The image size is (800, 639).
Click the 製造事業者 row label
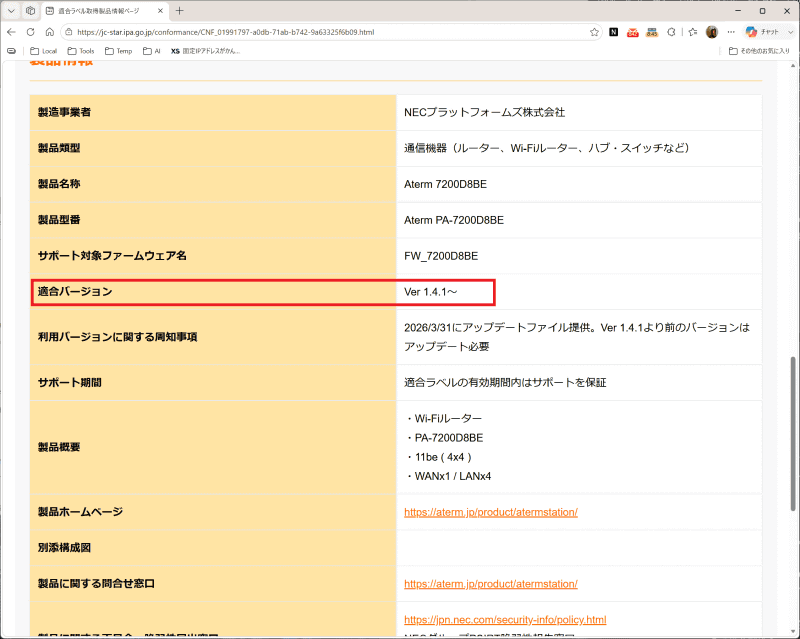[64, 112]
